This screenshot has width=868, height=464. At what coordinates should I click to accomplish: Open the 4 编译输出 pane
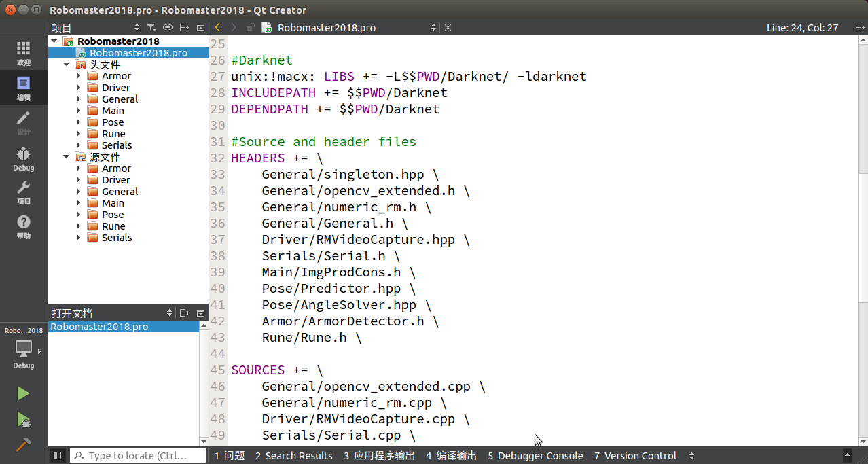pyautogui.click(x=451, y=456)
